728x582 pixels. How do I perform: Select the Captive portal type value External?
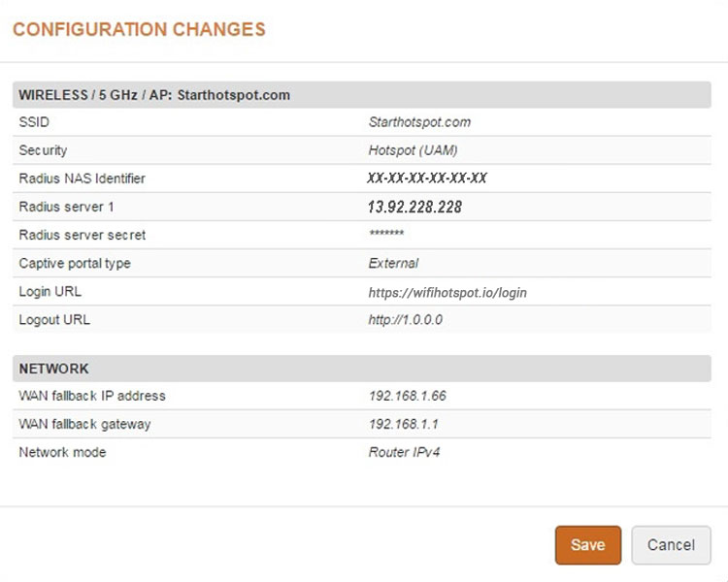coord(393,263)
